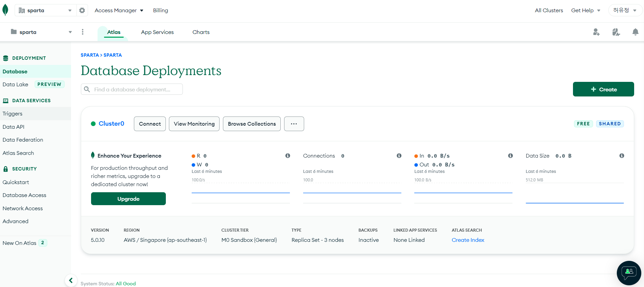This screenshot has width=644, height=287.
Task: Expand the sparta organization dropdown
Action: click(x=45, y=10)
